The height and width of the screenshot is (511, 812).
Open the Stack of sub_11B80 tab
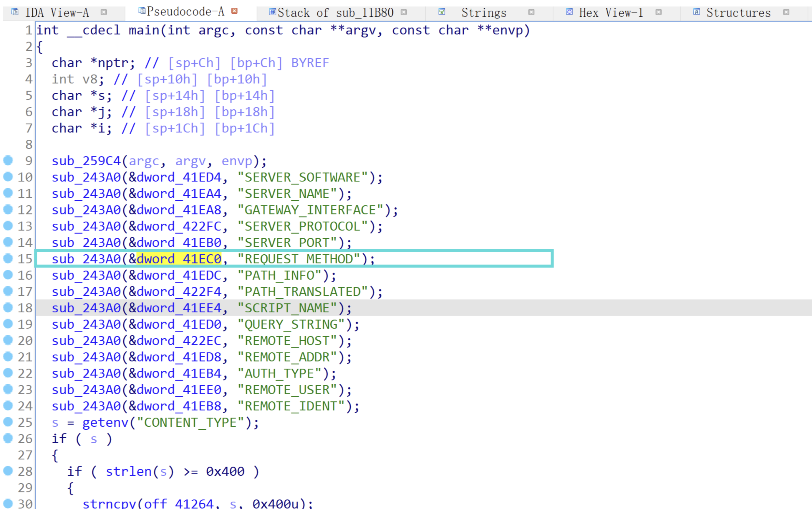coord(336,13)
